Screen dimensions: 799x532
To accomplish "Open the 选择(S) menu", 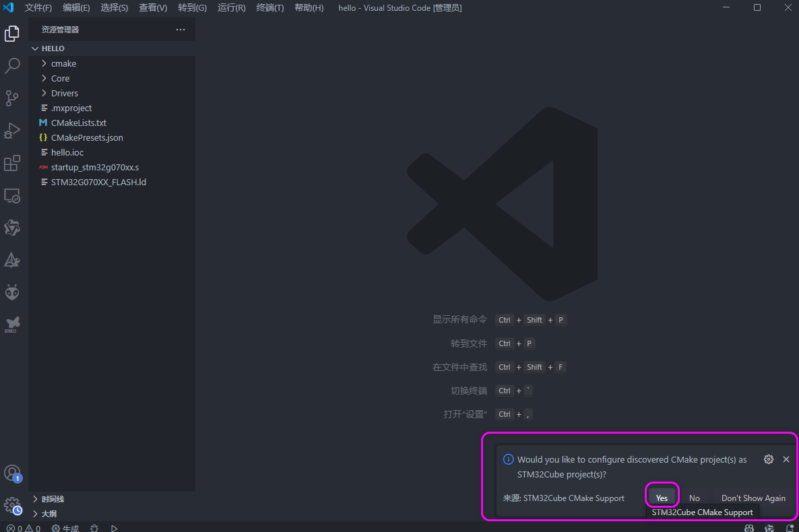I will (x=114, y=7).
